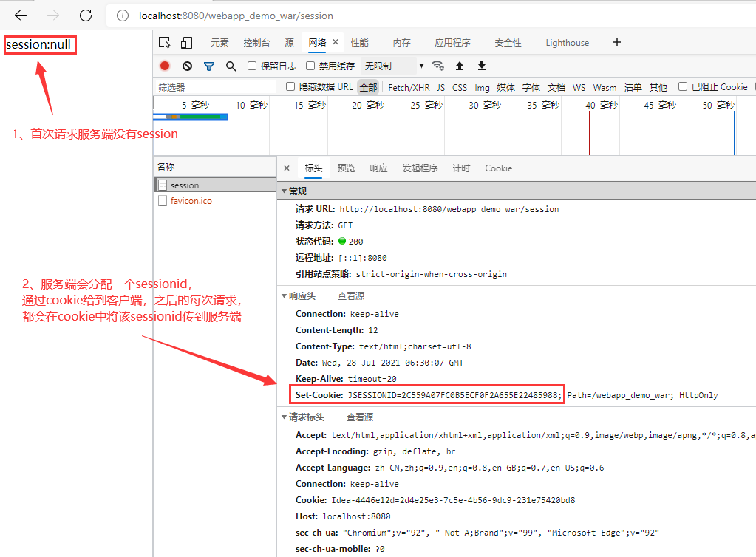The image size is (756, 557).
Task: Open the 安全性 tab
Action: 508,42
